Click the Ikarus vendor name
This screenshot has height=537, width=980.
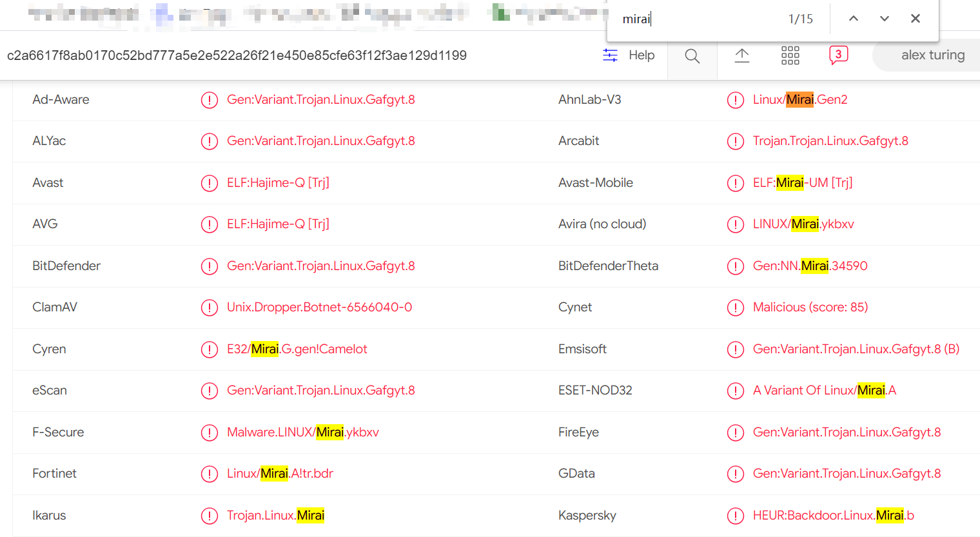[49, 516]
